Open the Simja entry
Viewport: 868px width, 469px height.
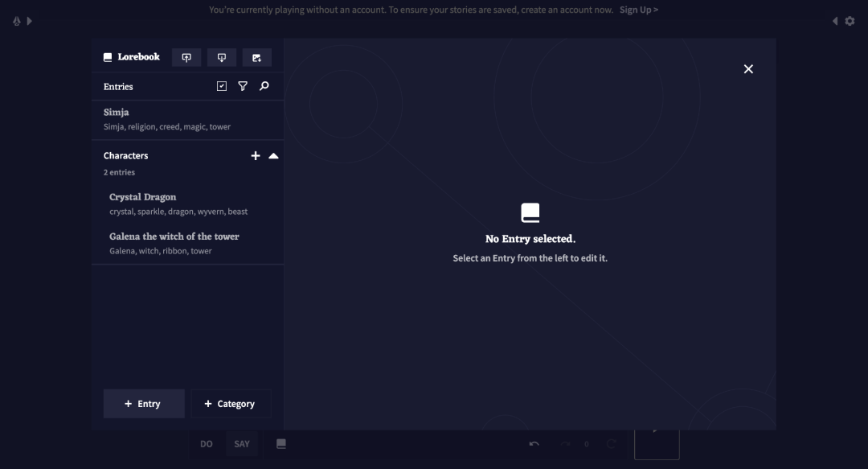click(x=187, y=119)
